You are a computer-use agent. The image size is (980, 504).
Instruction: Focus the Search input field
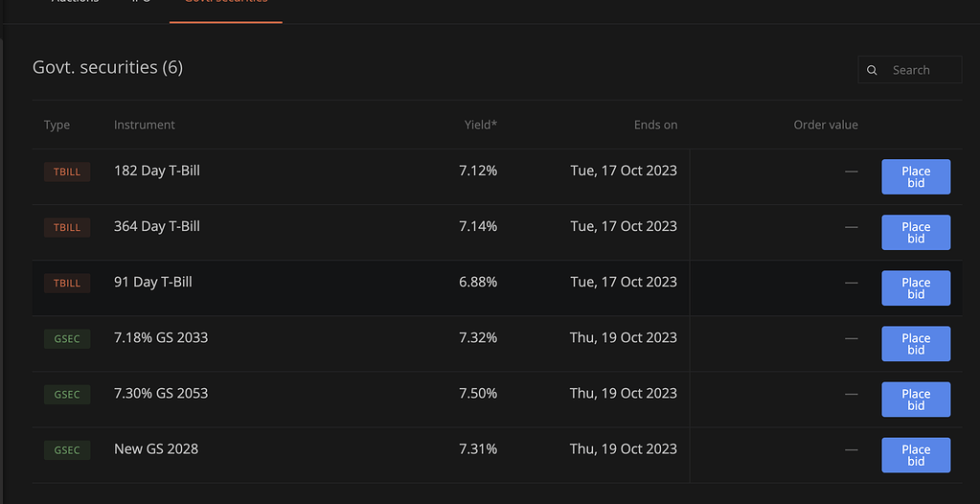[910, 70]
